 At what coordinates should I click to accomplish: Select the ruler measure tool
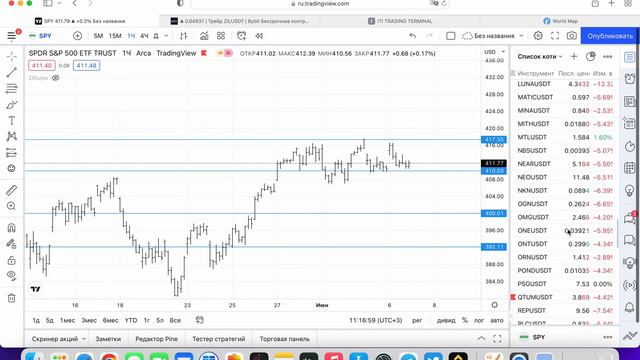[11, 190]
